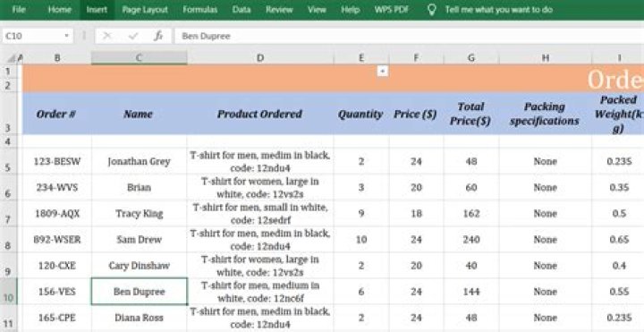
Task: Select column G header
Action: (471, 58)
